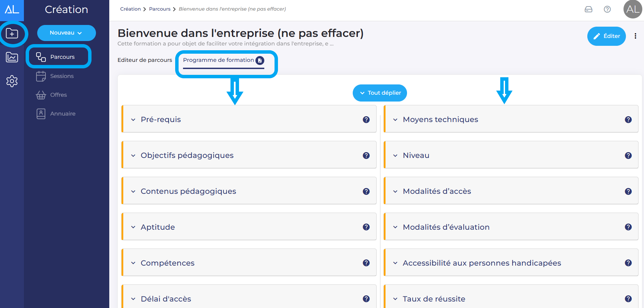Open the AL user avatar menu
The height and width of the screenshot is (308, 644).
[x=633, y=9]
